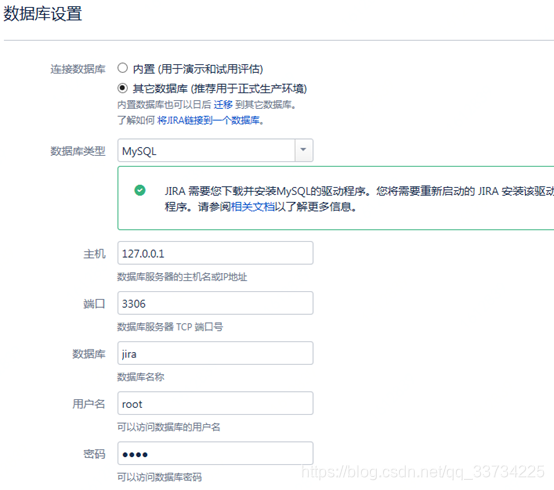Select the 内置 built-in database radio button
This screenshot has height=490, width=554.
(x=123, y=68)
